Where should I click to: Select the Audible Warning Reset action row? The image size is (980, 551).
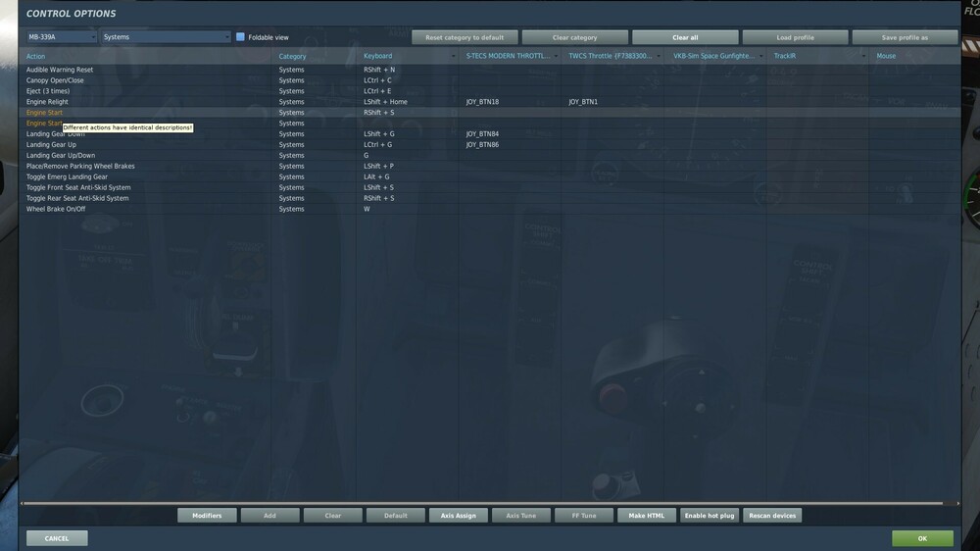(489, 70)
